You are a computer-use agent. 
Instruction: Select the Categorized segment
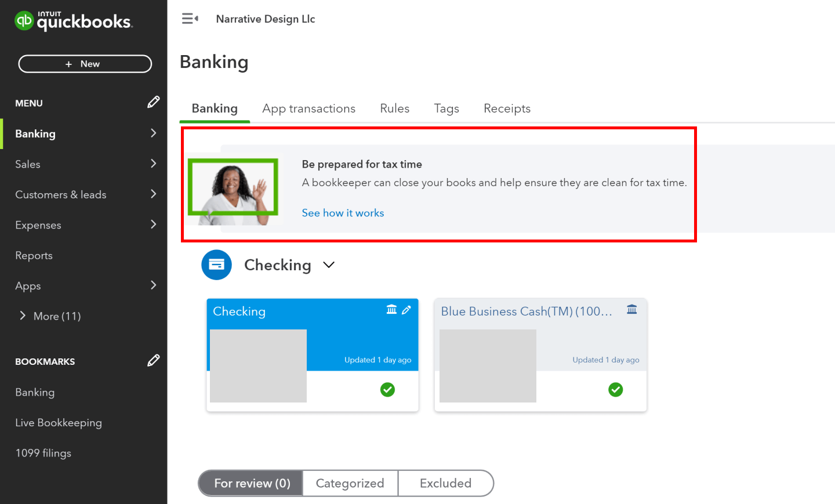[350, 483]
